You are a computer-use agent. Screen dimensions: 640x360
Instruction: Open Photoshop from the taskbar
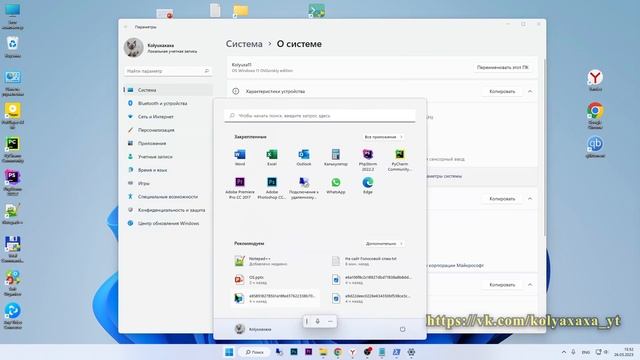(294, 352)
